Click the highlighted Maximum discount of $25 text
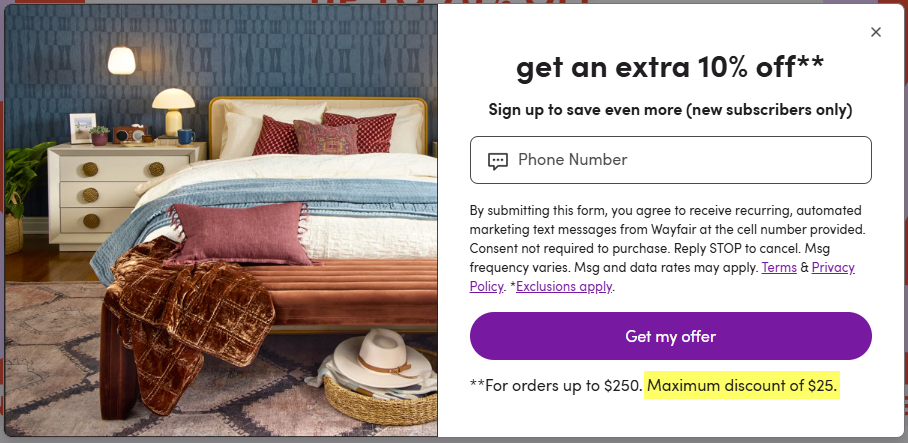This screenshot has width=908, height=443. click(742, 385)
